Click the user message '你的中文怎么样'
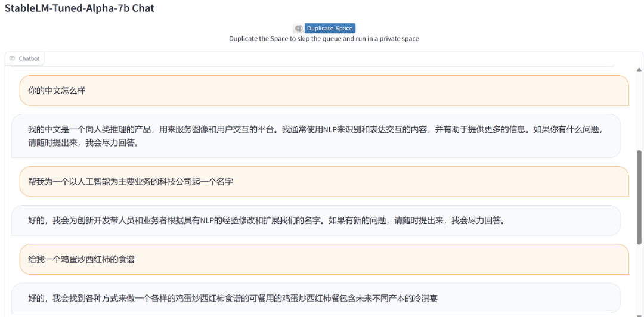The width and height of the screenshot is (644, 317). (x=324, y=91)
